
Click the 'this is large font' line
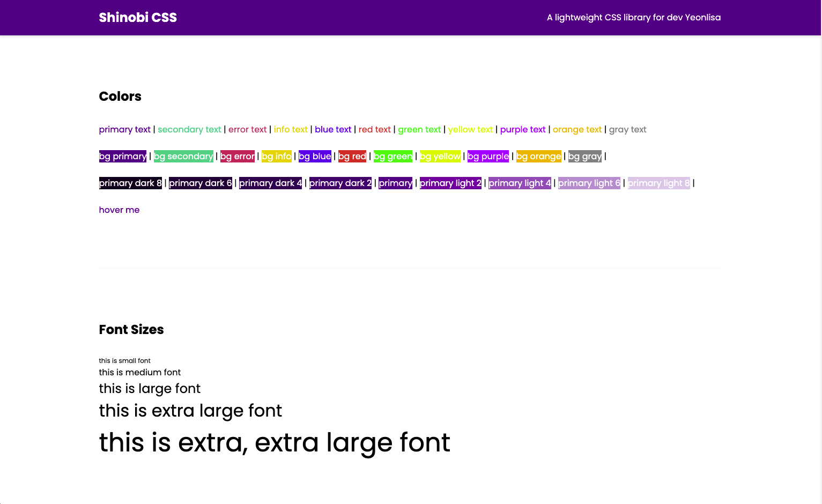pyautogui.click(x=150, y=389)
